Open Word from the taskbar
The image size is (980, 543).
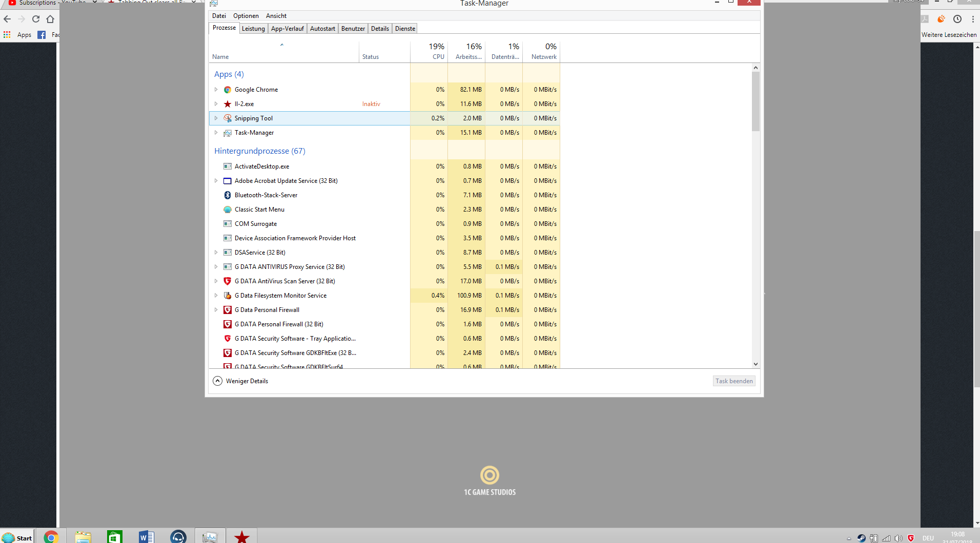click(146, 536)
